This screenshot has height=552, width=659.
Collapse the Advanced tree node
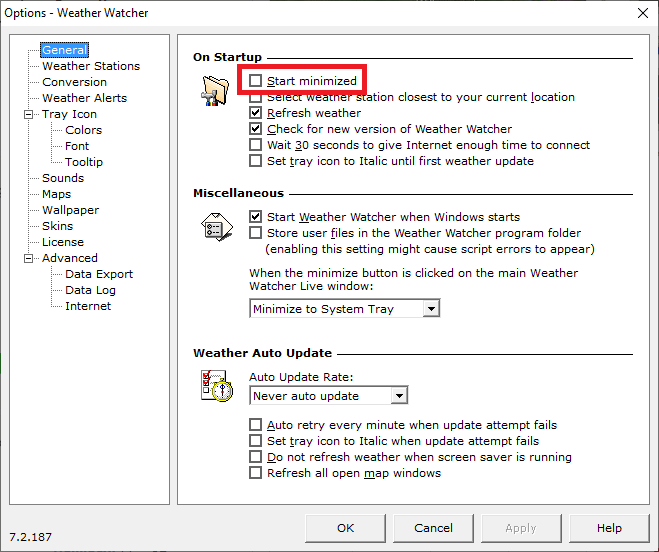[x=32, y=258]
